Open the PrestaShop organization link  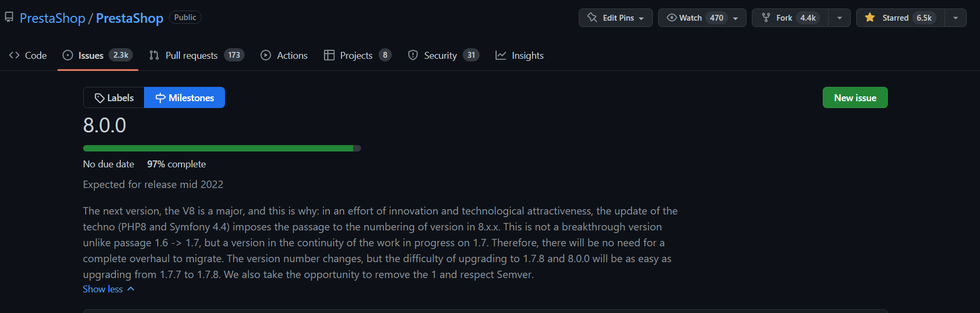(x=52, y=18)
